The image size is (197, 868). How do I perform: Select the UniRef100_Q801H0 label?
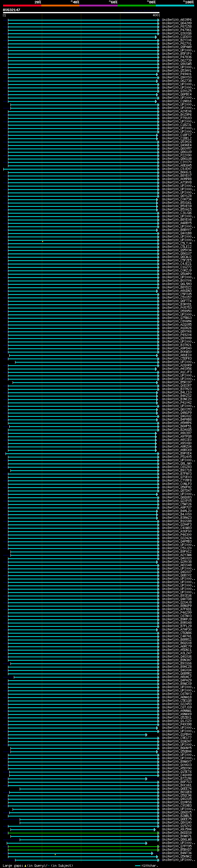[176, 822]
